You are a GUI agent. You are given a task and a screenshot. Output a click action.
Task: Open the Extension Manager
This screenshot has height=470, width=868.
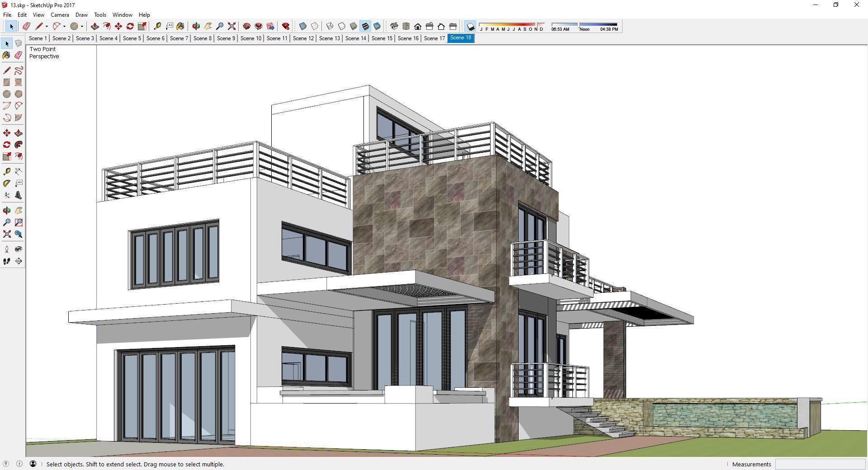pos(286,26)
